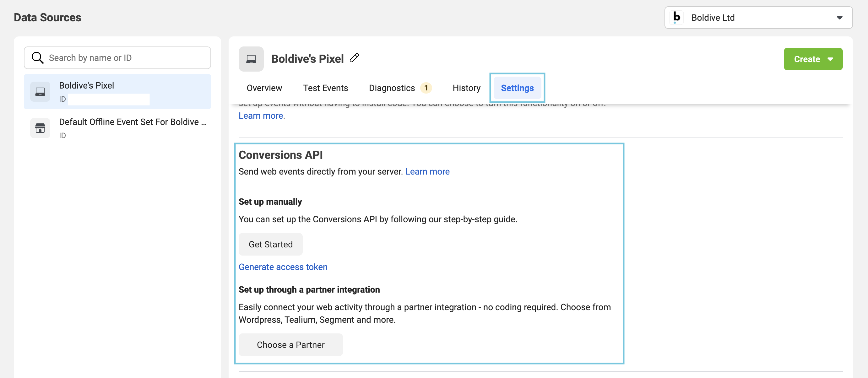The height and width of the screenshot is (378, 868).
Task: Open the Test Events tab
Action: pos(325,88)
